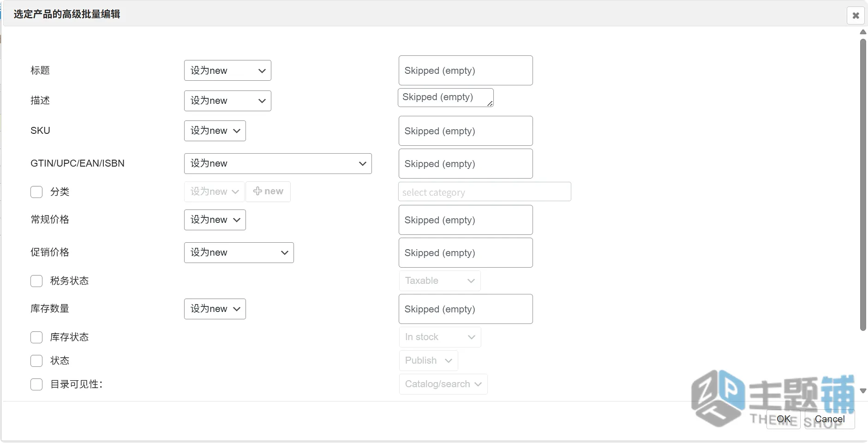The image size is (868, 443).
Task: Open the 描述 action dropdown
Action: pos(227,101)
